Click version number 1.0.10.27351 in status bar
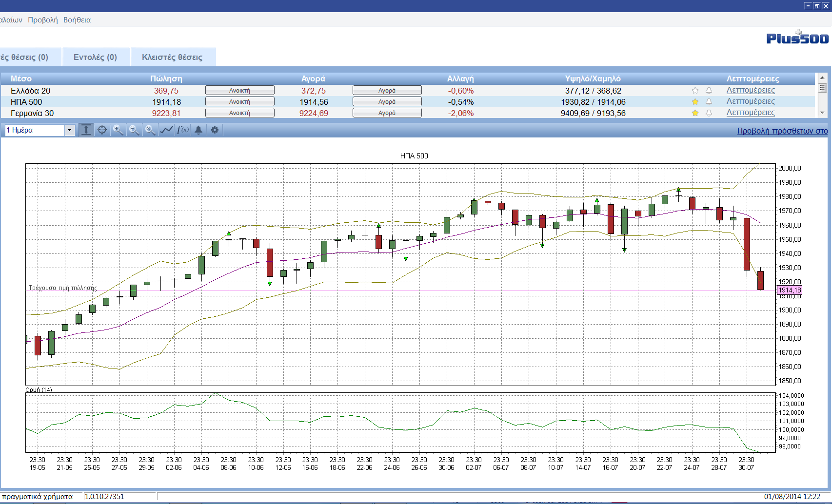 pyautogui.click(x=104, y=497)
